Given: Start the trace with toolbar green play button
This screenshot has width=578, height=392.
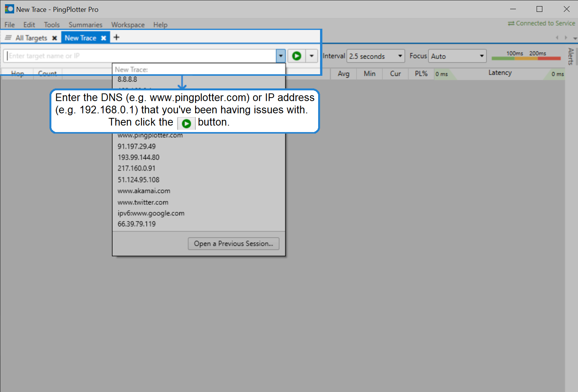Looking at the screenshot, I should click(296, 56).
